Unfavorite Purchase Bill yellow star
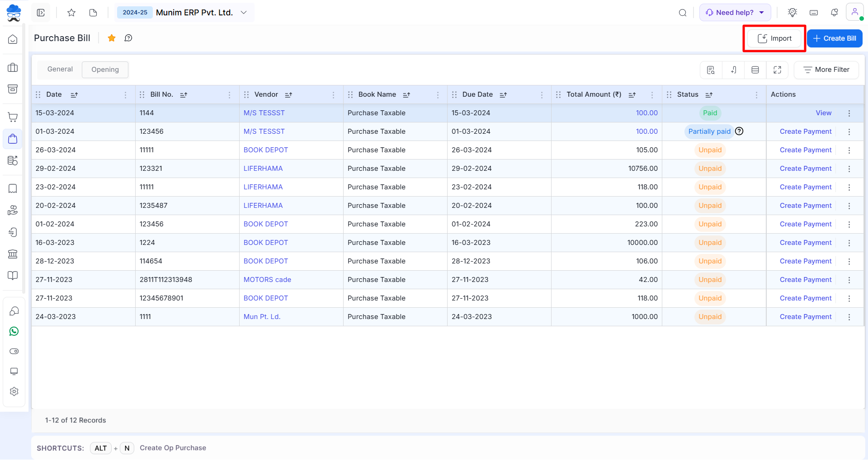The width and height of the screenshot is (868, 460). coord(112,38)
